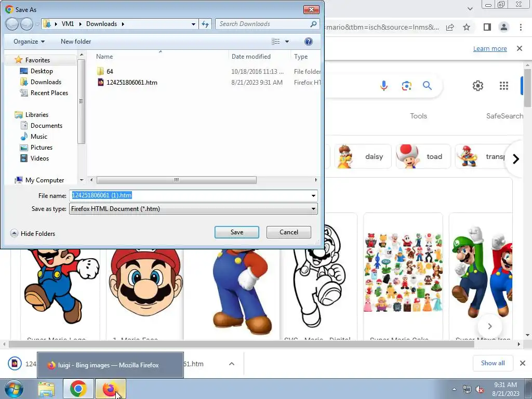Collapse the pane with Hide Folders
This screenshot has width=532, height=399.
[x=33, y=233]
